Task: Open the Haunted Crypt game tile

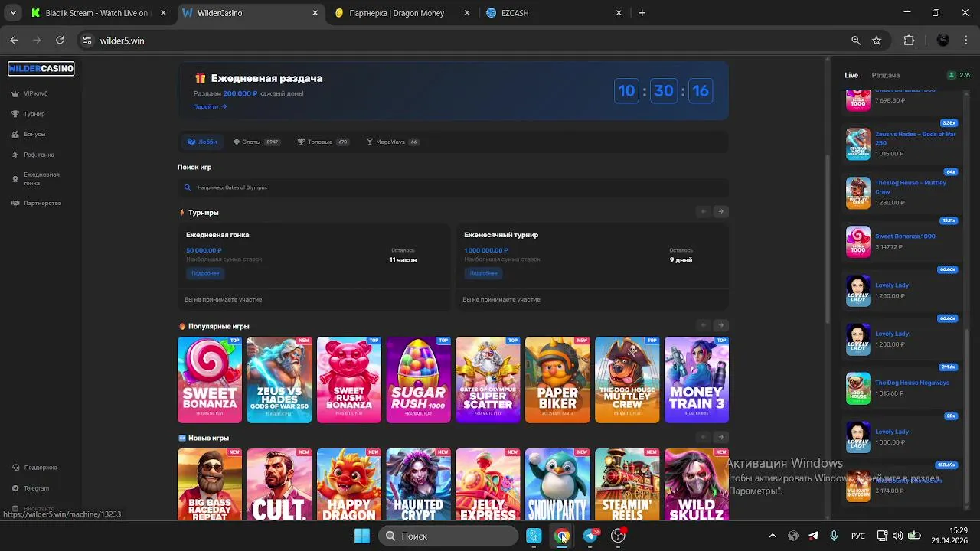Action: point(419,484)
